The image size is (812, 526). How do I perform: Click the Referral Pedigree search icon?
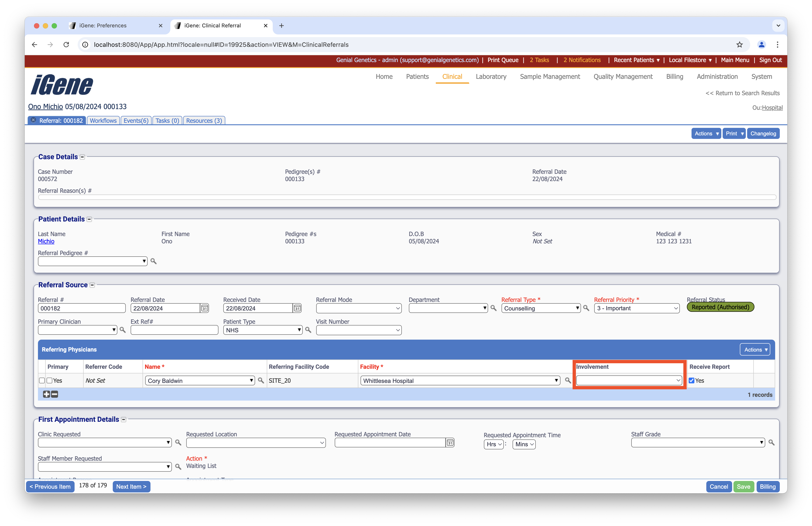pyautogui.click(x=154, y=261)
